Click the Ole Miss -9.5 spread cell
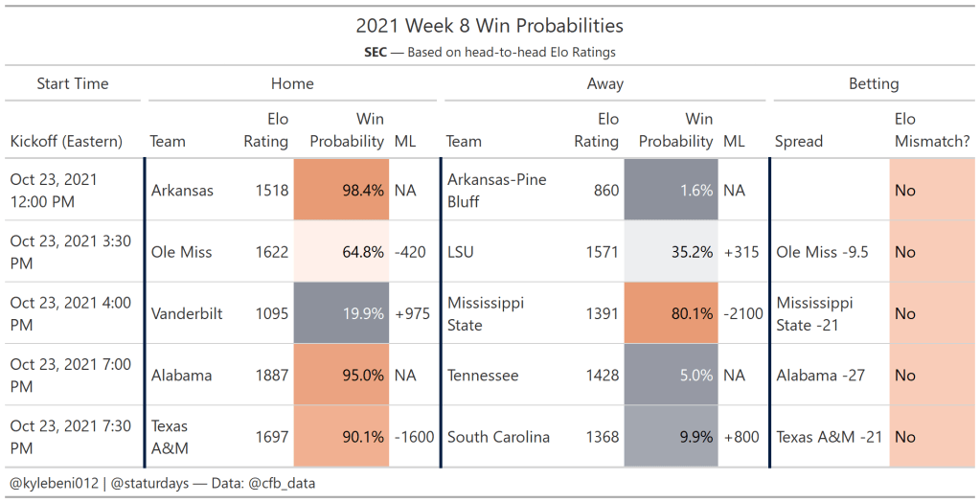Screen dimensions: 980x503 (x=822, y=252)
